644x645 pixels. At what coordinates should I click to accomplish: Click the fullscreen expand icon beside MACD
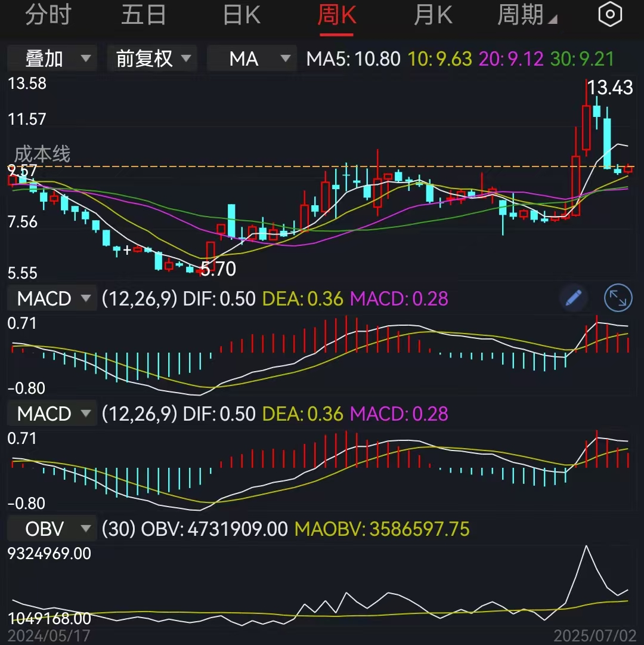(618, 298)
